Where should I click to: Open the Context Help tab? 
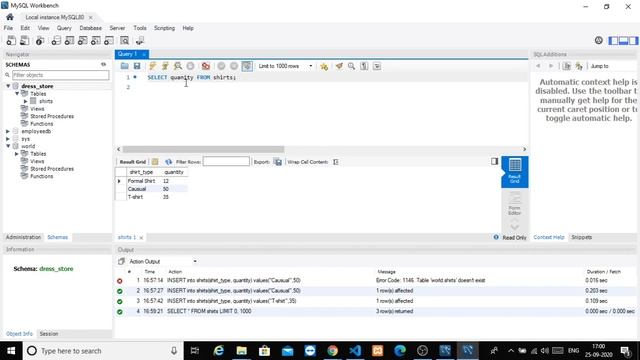pos(549,237)
